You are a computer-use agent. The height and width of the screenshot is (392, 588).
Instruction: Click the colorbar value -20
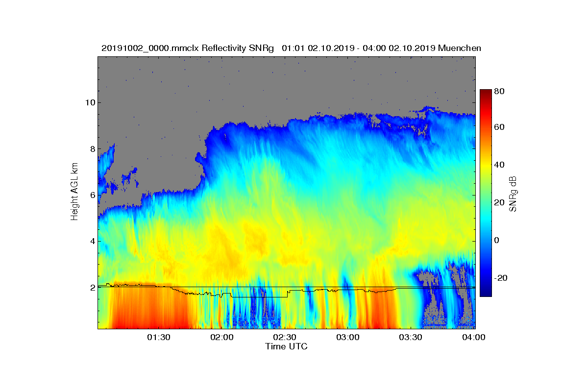[x=501, y=278]
